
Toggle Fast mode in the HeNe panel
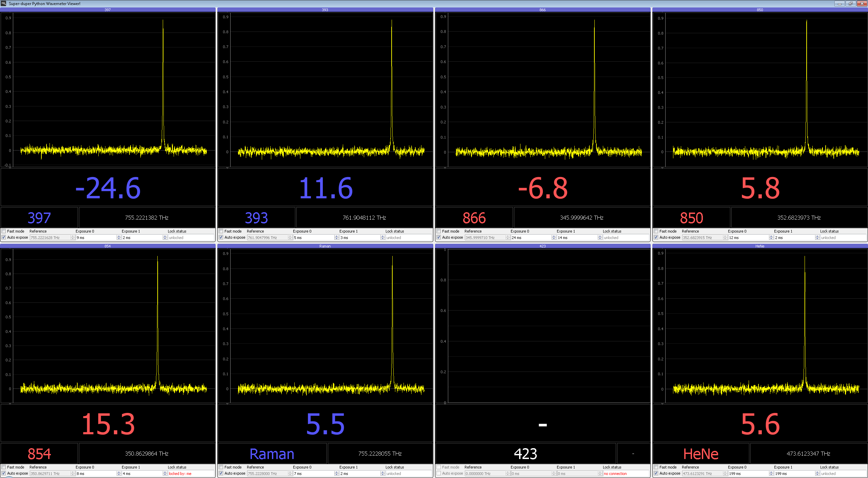tap(656, 467)
